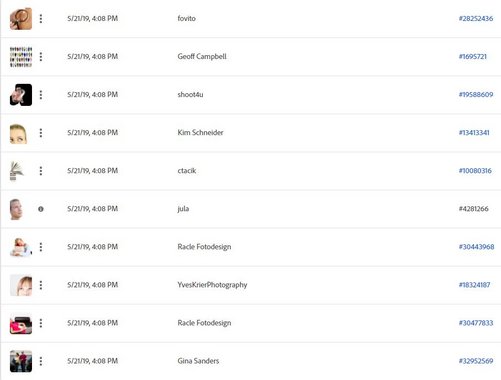Open asset link #13413341
Viewport: 501px width, 380px height.
[x=474, y=133]
